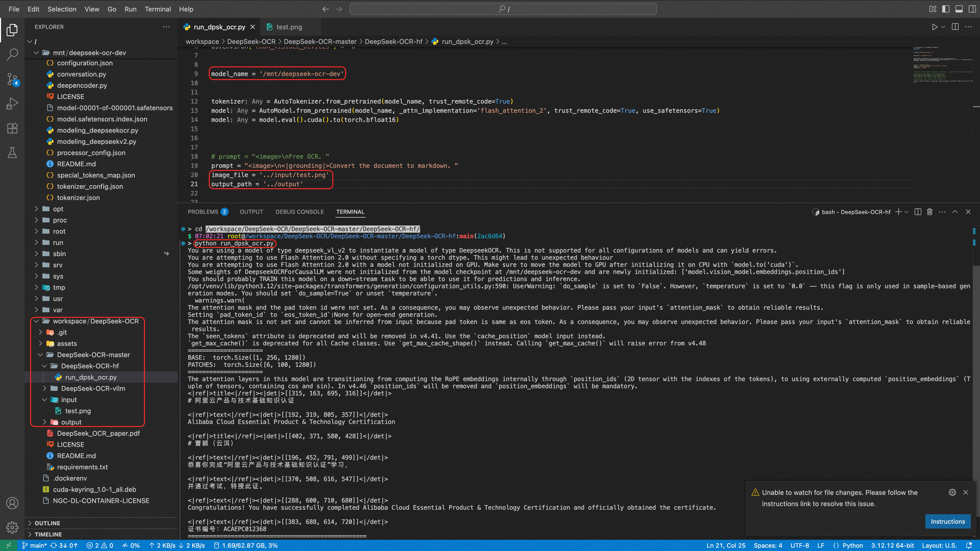The image size is (980, 551).
Task: Click the command center search field
Action: click(503, 9)
